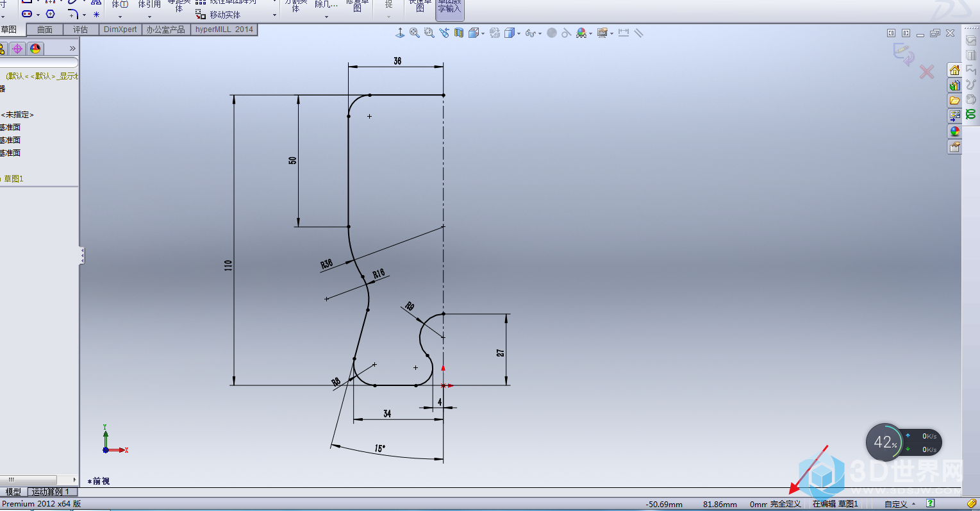Open the View Settings dropdown arrow
This screenshot has height=511, width=980.
click(x=611, y=33)
